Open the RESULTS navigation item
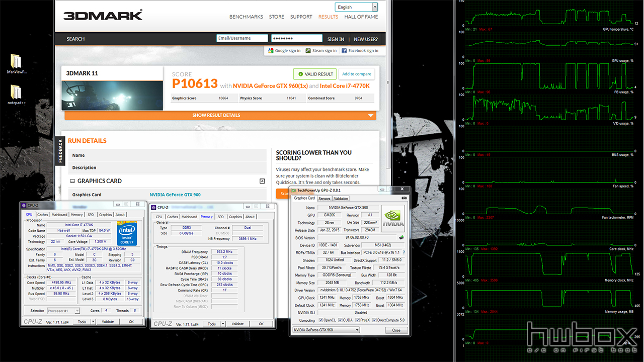 (329, 17)
